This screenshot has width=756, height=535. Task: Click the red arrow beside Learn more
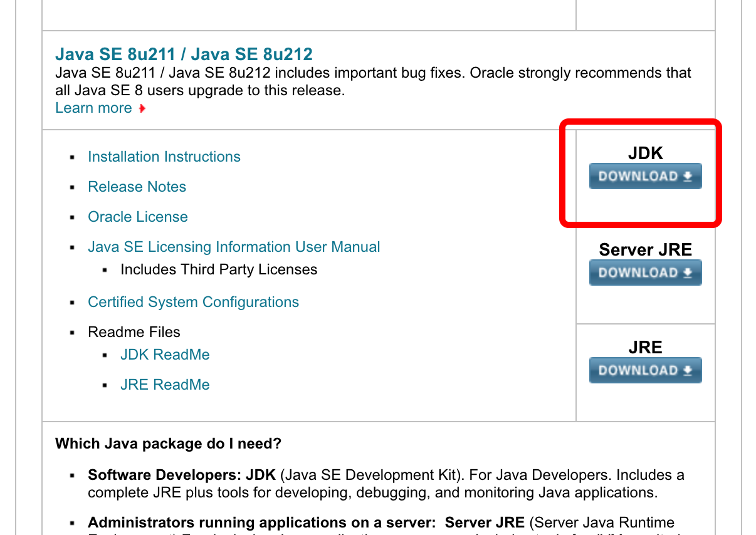142,108
